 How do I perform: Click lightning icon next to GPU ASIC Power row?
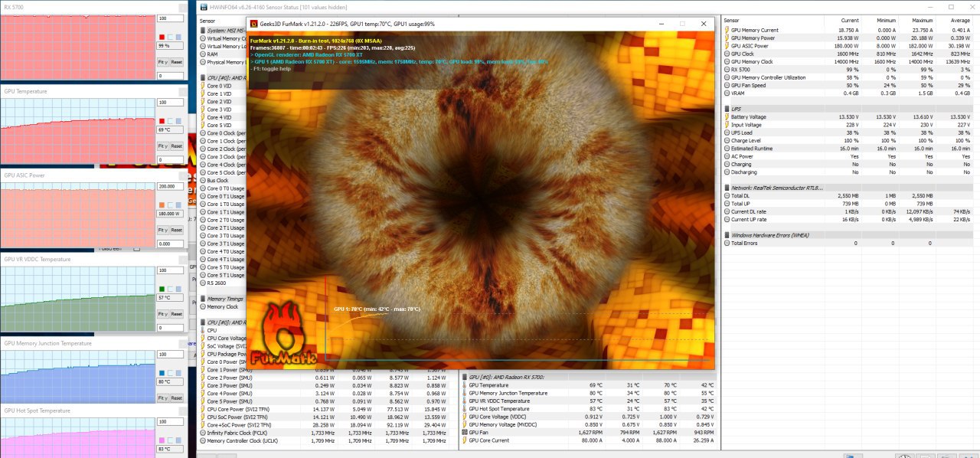[x=727, y=46]
